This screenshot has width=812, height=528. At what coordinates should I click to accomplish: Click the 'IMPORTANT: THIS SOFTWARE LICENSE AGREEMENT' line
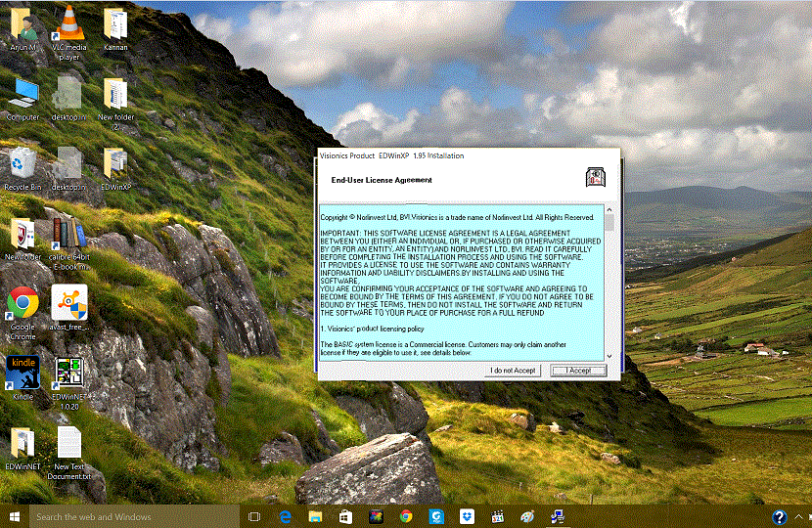click(445, 234)
